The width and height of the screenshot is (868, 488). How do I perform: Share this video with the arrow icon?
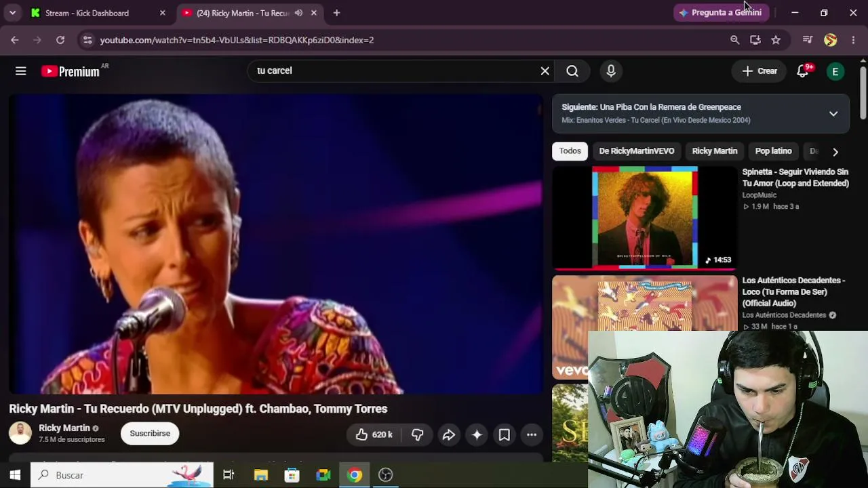(x=448, y=434)
